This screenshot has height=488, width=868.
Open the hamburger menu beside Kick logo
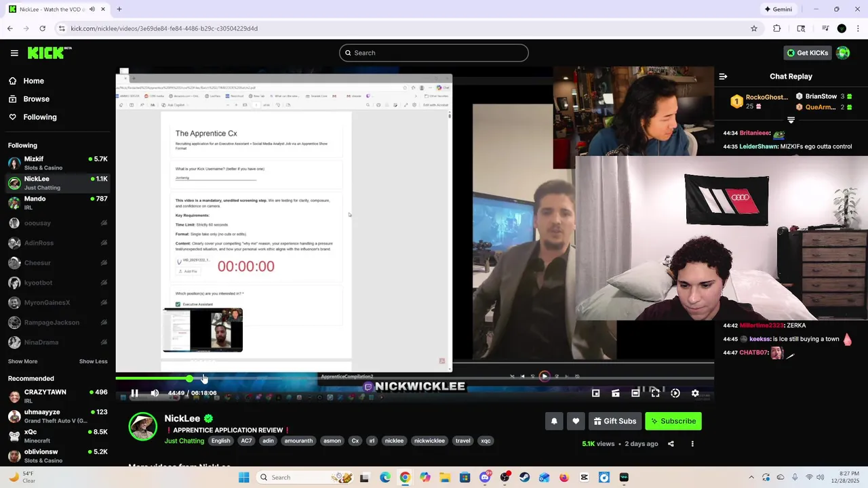14,53
